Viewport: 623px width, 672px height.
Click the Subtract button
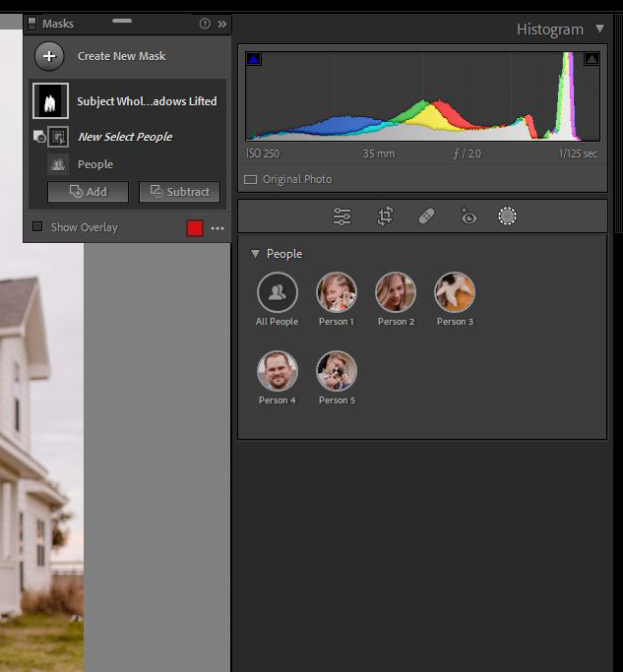point(179,192)
